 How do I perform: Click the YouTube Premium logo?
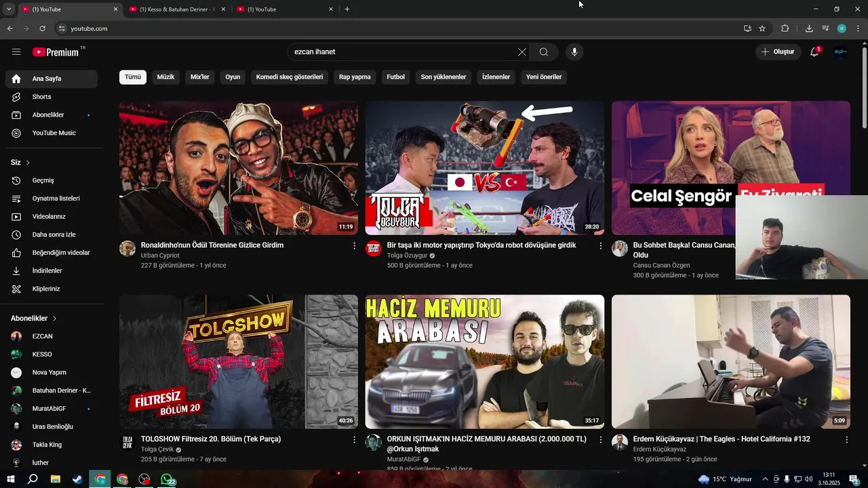[56, 52]
